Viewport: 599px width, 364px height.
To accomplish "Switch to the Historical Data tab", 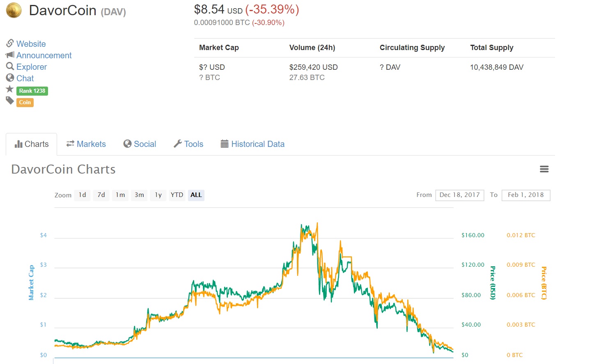I will tap(252, 144).
